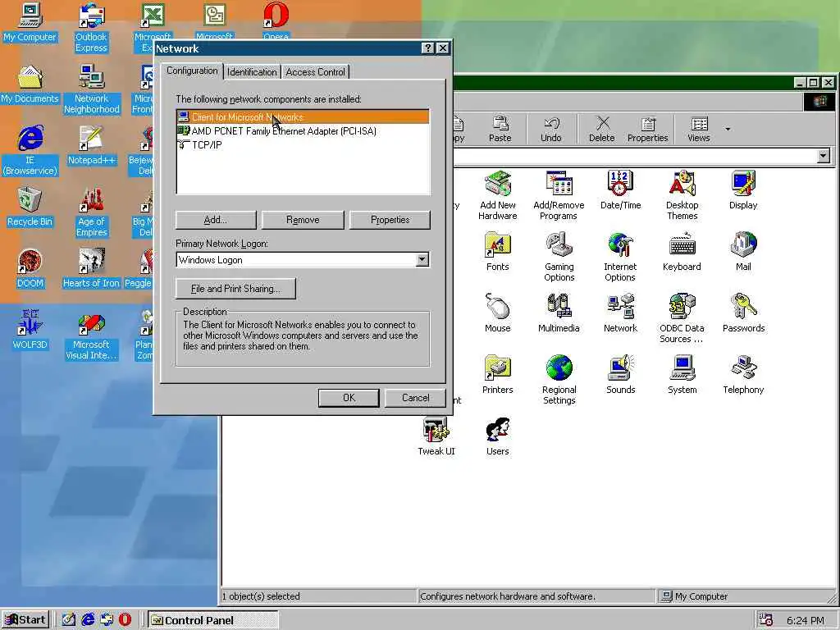Viewport: 840px width, 630px height.
Task: Select the Network Neighborhood desktop icon
Action: tap(92, 89)
